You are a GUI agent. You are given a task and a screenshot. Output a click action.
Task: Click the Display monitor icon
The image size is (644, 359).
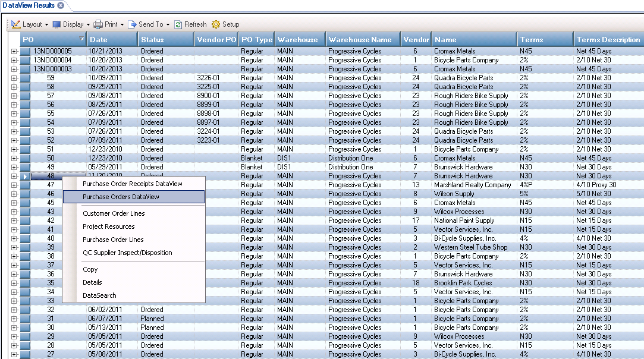click(56, 24)
